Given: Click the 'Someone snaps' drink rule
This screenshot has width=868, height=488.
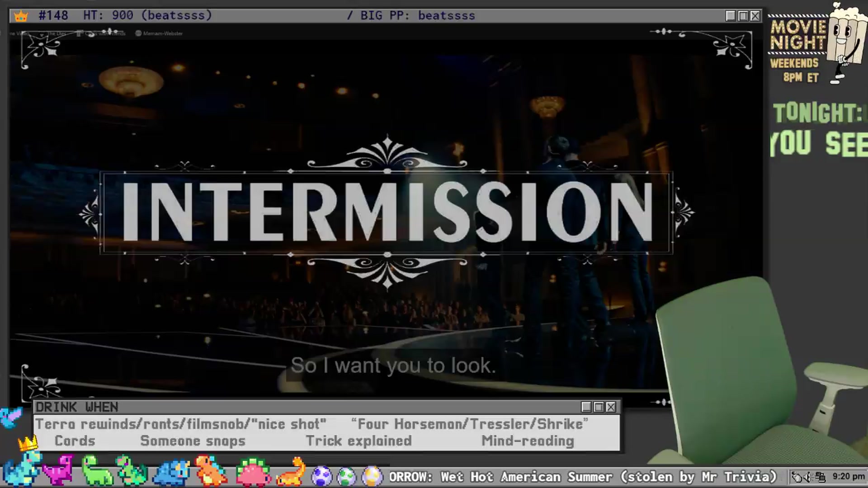Looking at the screenshot, I should pyautogui.click(x=193, y=441).
